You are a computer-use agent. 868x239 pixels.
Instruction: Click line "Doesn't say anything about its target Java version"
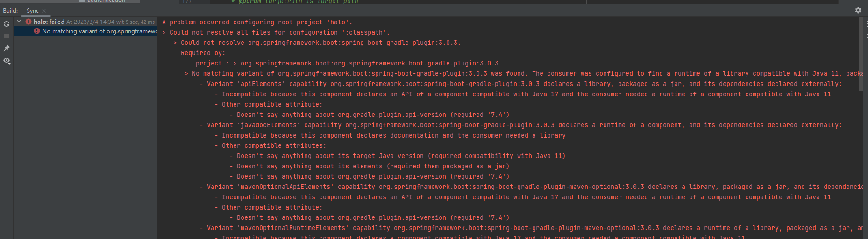398,156
